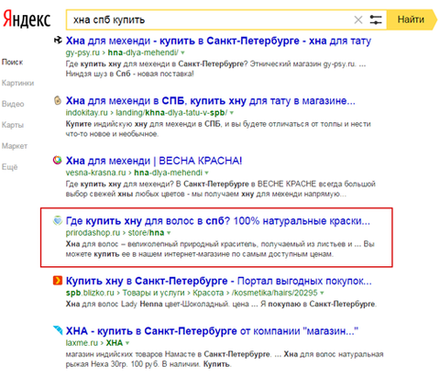440x380 pixels.
Task: Open 'Хна для мехенди | ВЕСНА КРАСНА!' result
Action: [154, 161]
